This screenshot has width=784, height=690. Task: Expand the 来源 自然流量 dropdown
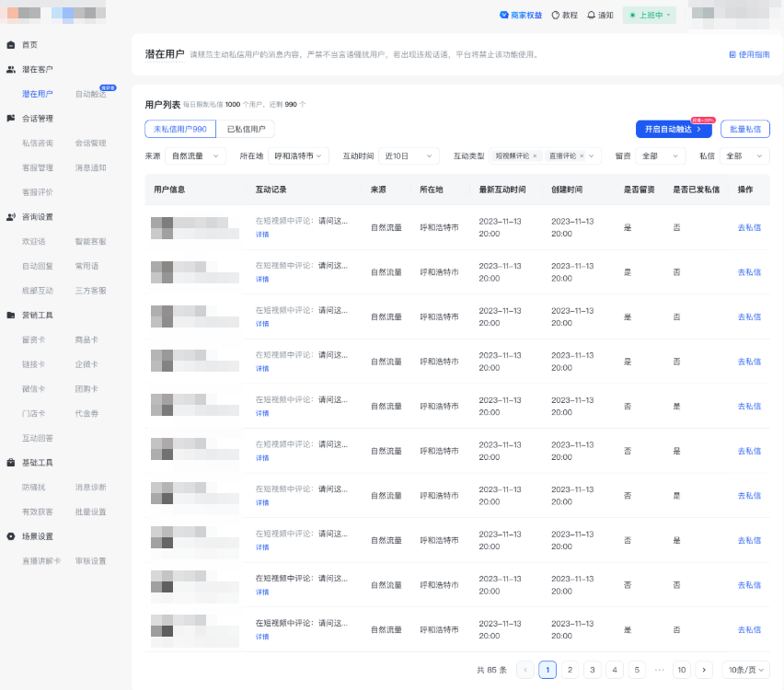pos(196,156)
